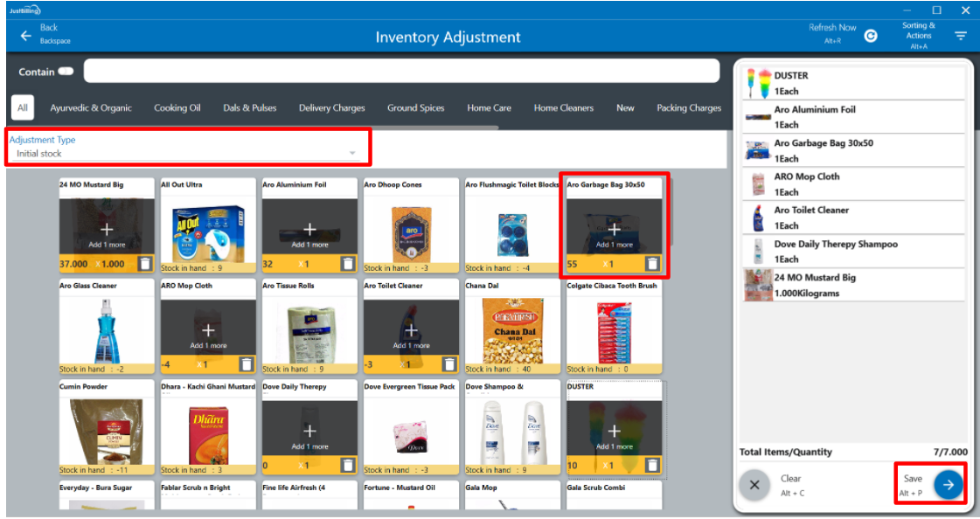Screen dimensions: 980x519
Task: Remove Aro Garbage Bag 30x50 with trash icon
Action: [652, 263]
